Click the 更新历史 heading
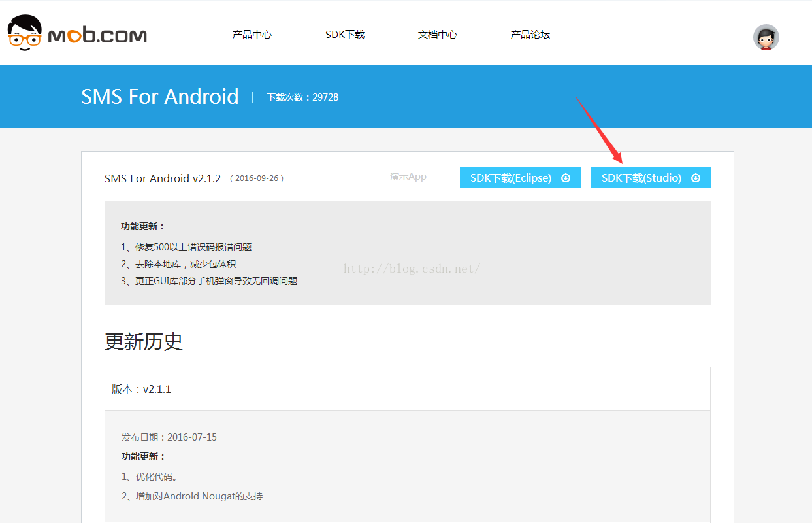This screenshot has width=812, height=523. coord(144,341)
